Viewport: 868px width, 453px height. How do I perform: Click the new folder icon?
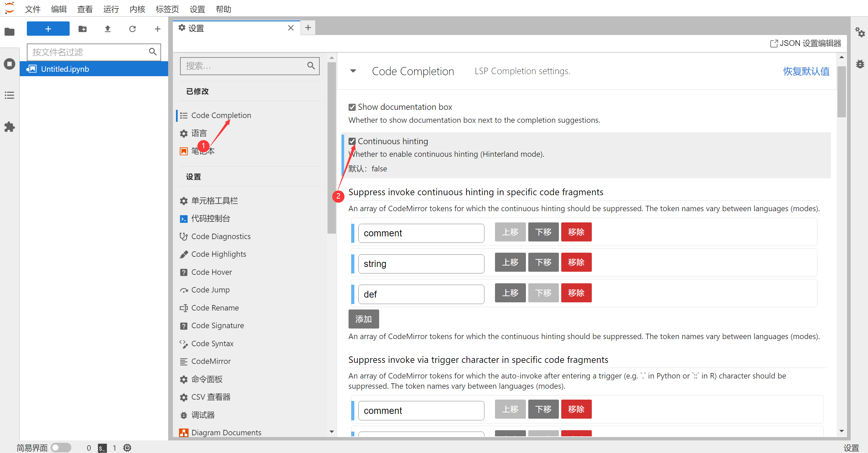pyautogui.click(x=83, y=29)
